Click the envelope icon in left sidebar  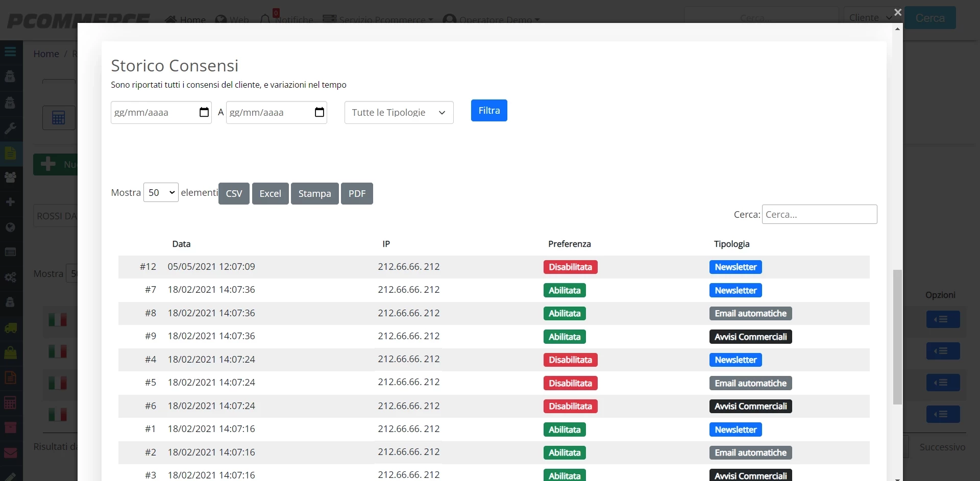point(10,453)
